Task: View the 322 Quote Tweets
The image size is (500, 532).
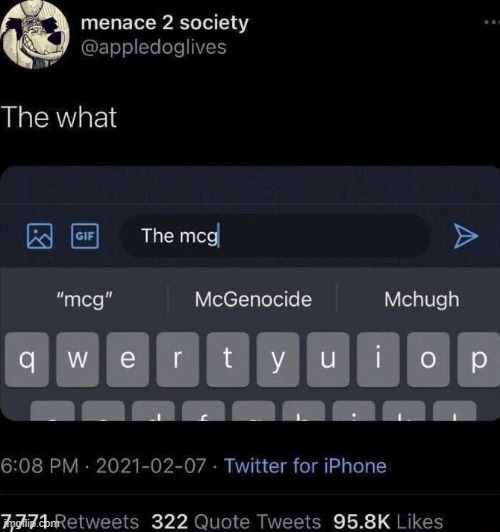Action: point(236,521)
